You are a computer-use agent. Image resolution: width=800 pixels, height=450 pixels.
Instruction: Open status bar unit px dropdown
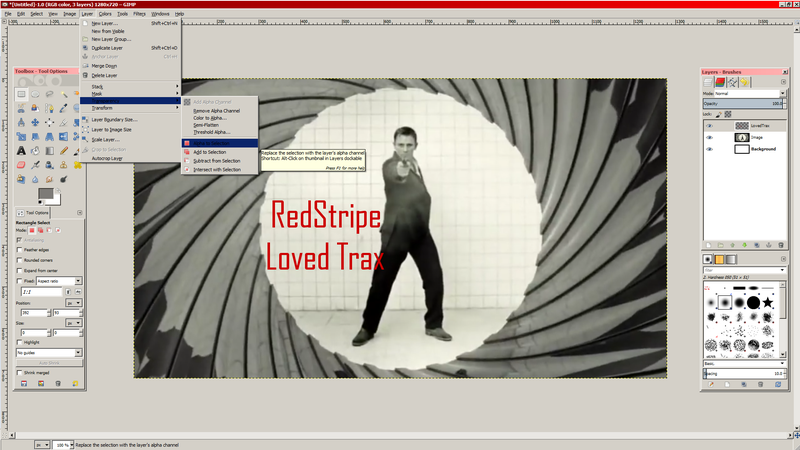[x=42, y=445]
